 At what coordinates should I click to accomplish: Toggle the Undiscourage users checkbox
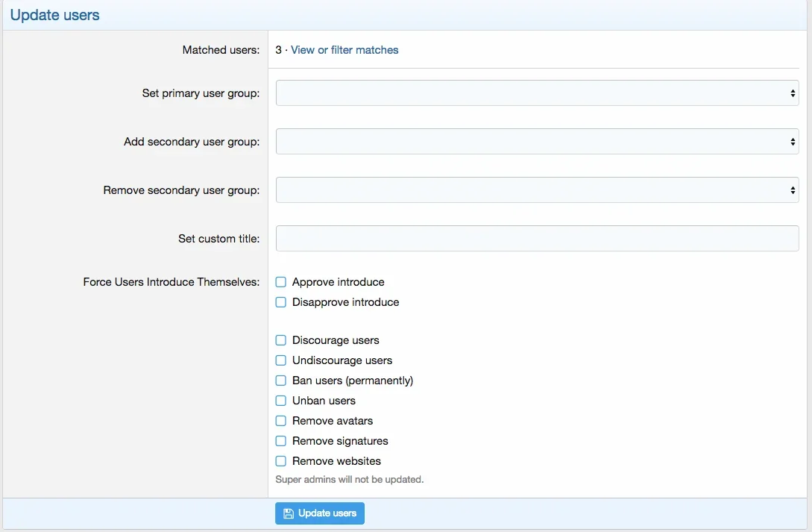281,360
